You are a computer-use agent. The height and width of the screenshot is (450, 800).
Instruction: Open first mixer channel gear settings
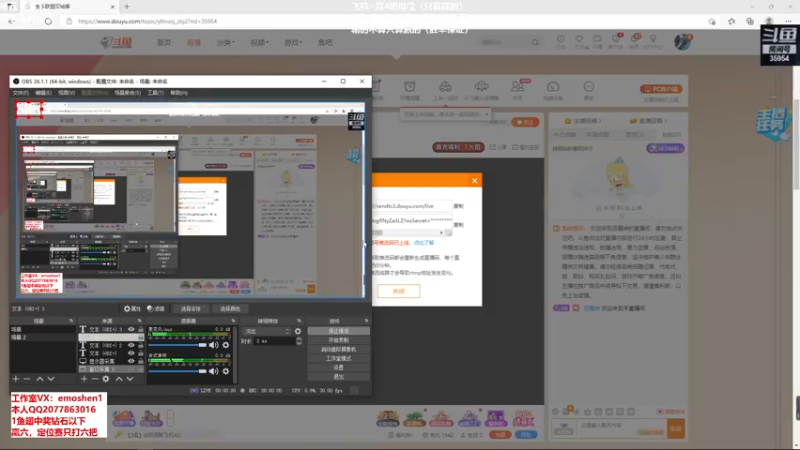[226, 345]
